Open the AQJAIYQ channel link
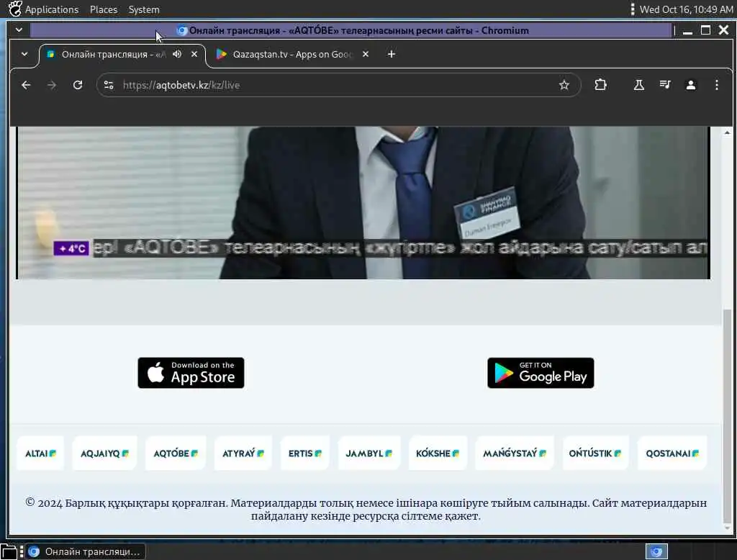Image resolution: width=737 pixels, height=560 pixels. coord(104,453)
